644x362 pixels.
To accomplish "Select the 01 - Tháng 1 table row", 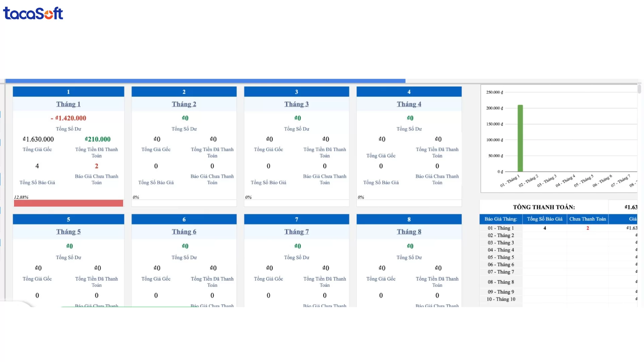I will (x=501, y=228).
